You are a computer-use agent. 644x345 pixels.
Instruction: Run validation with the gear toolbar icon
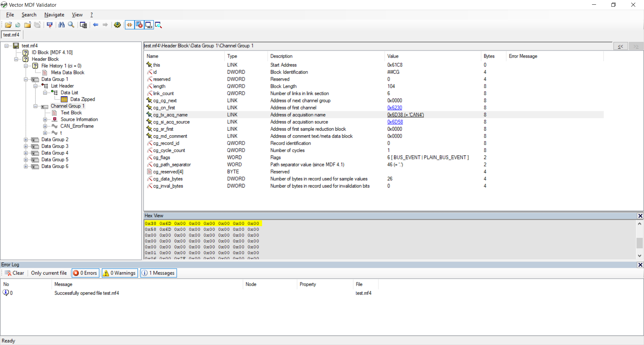click(x=117, y=25)
